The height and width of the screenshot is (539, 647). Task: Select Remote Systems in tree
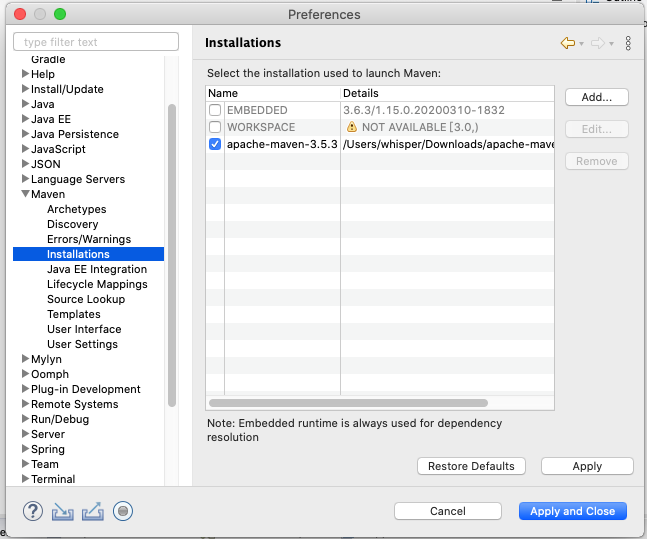(x=75, y=404)
